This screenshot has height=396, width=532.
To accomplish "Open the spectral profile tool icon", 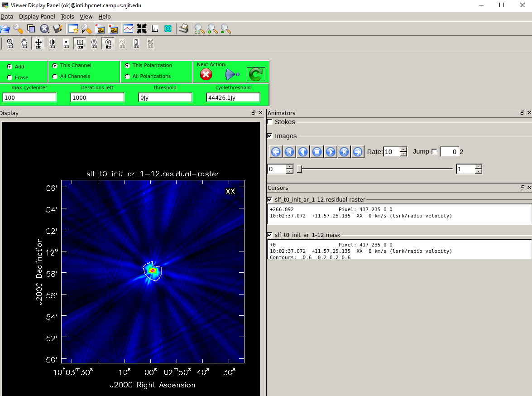I will tap(129, 29).
